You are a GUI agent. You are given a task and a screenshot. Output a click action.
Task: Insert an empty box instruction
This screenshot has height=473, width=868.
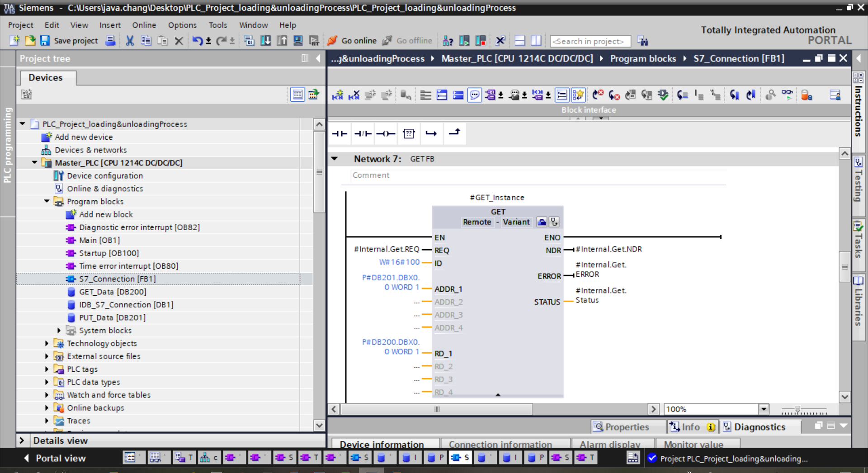409,133
